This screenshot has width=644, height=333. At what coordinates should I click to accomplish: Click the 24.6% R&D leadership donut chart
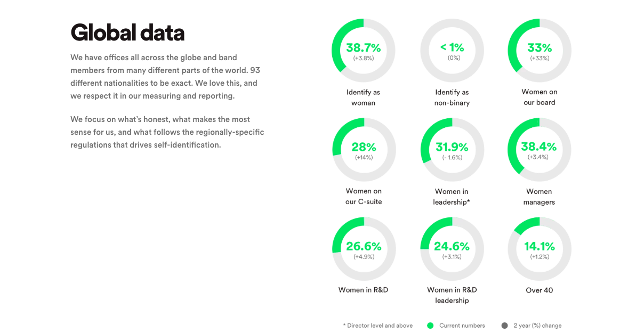click(x=452, y=249)
